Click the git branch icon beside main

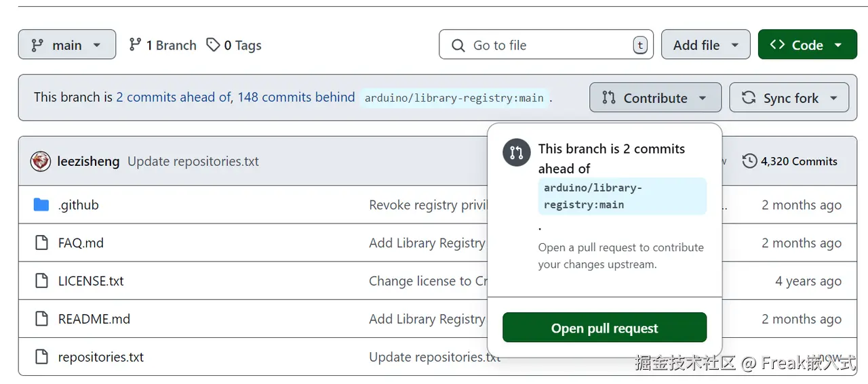click(37, 45)
